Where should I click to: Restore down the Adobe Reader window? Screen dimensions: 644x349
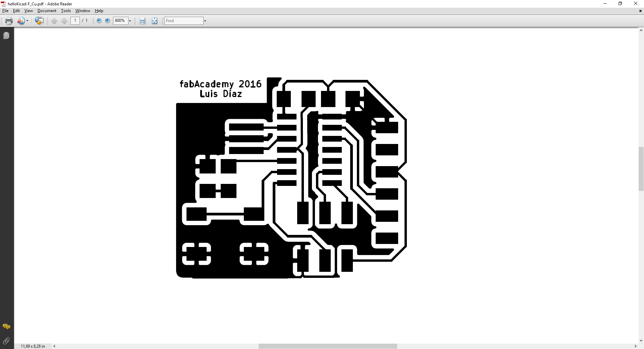[x=620, y=4]
